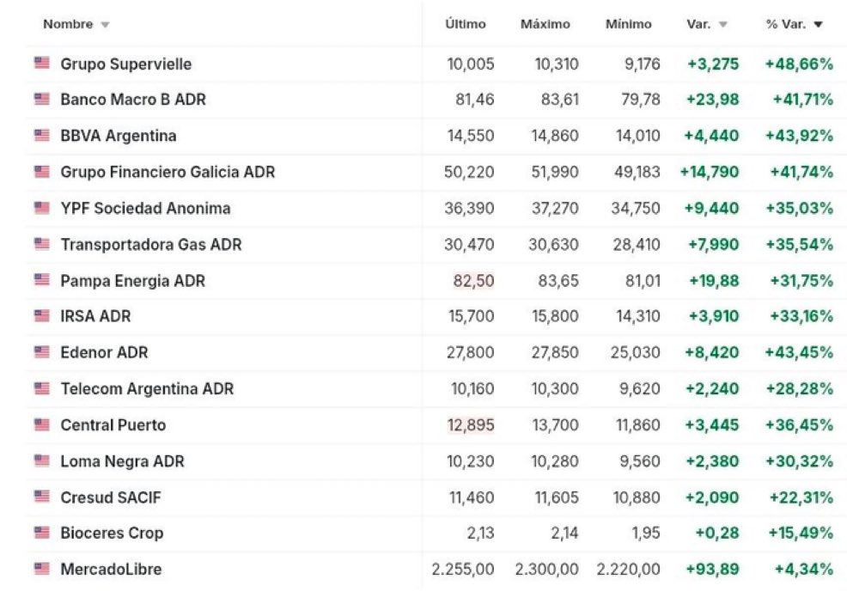Sort by the Var. column arrow
Image resolution: width=847 pixels, height=616 pixels.
coord(722,25)
